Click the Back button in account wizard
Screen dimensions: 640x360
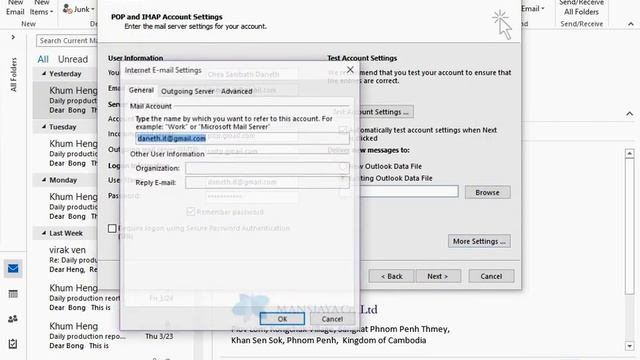pyautogui.click(x=391, y=276)
